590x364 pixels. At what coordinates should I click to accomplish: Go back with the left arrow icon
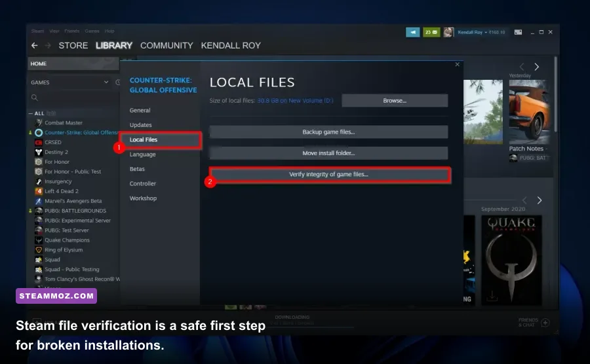point(35,45)
